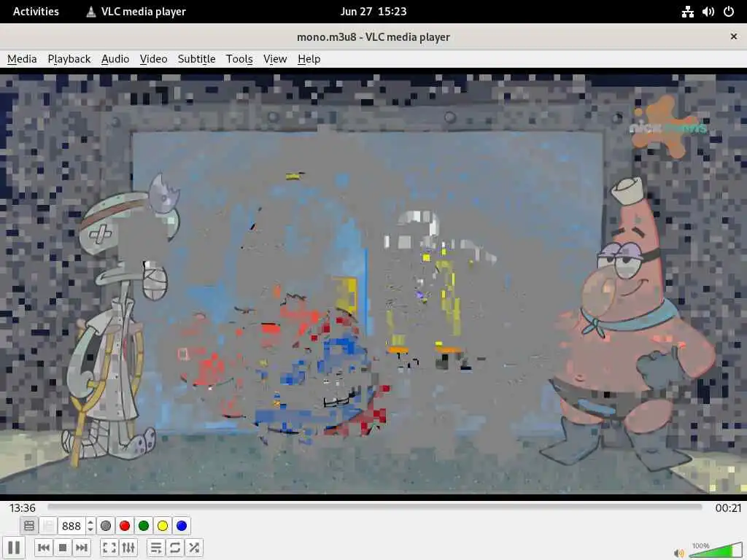The height and width of the screenshot is (560, 747).
Task: Mute audio using VLC speaker icon
Action: click(678, 553)
